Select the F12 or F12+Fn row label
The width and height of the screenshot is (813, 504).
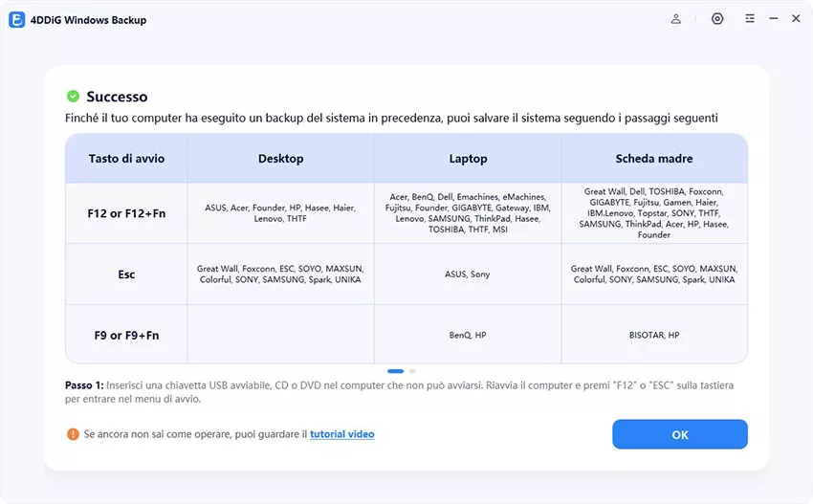(126, 213)
